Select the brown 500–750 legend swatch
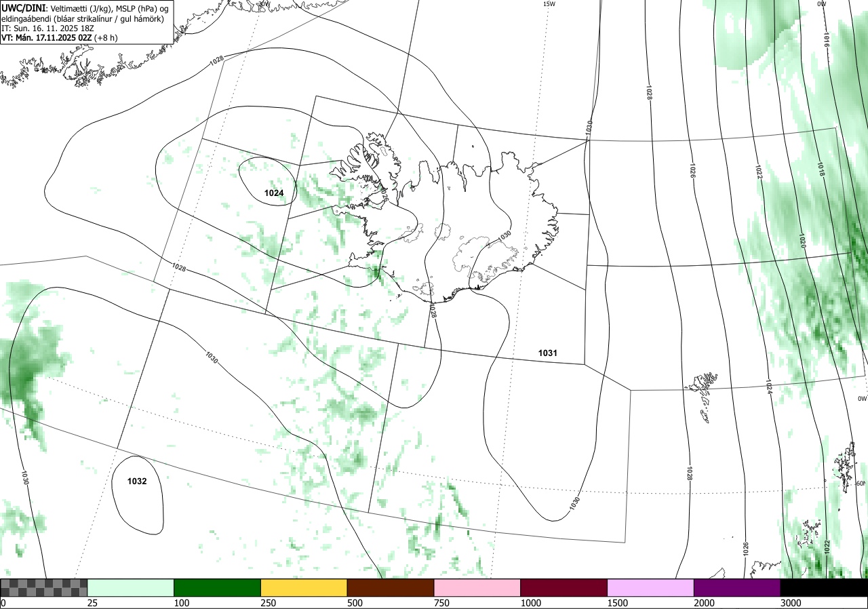 tap(391, 587)
